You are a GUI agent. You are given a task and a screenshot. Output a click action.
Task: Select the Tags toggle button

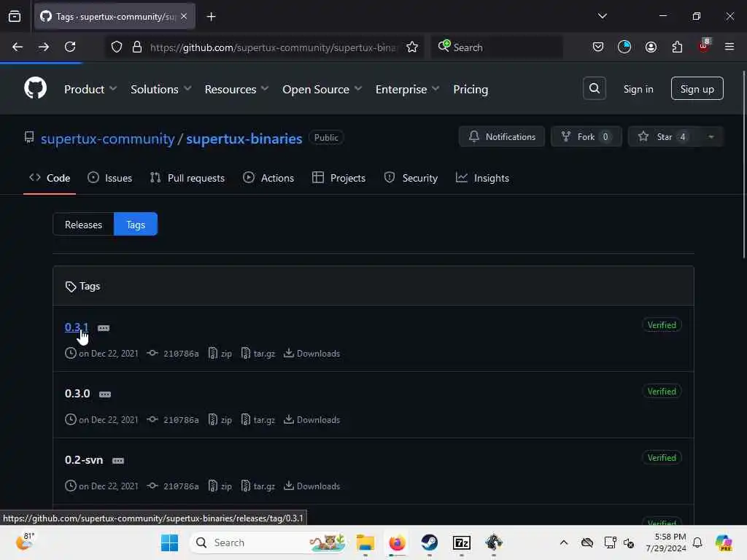[135, 225]
